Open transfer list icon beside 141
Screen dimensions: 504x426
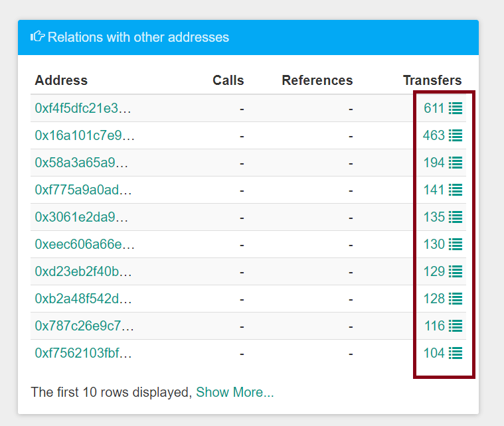point(456,190)
